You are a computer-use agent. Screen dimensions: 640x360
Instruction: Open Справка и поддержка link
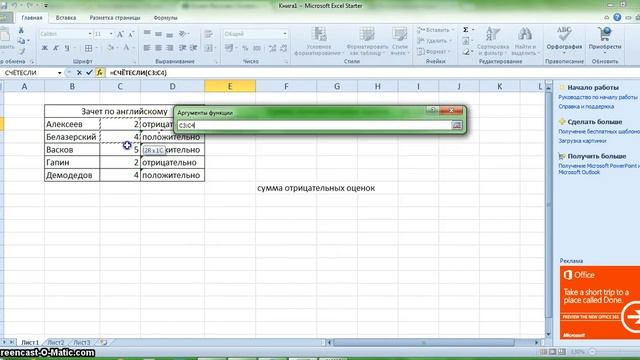click(586, 107)
